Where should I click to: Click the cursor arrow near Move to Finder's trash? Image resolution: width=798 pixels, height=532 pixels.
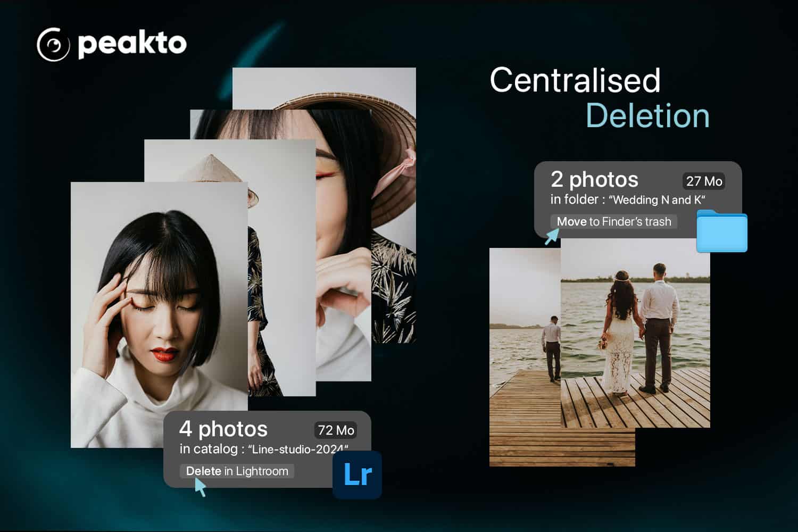(x=552, y=236)
